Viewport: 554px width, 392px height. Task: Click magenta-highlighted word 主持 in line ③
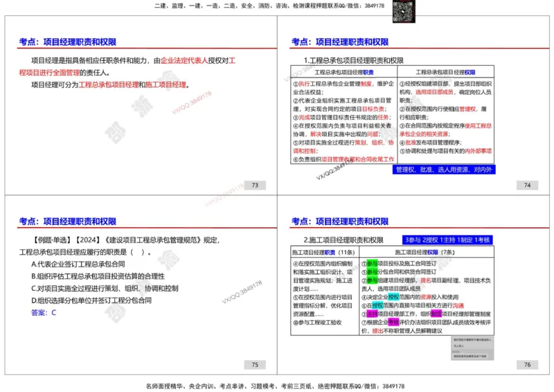(x=373, y=314)
